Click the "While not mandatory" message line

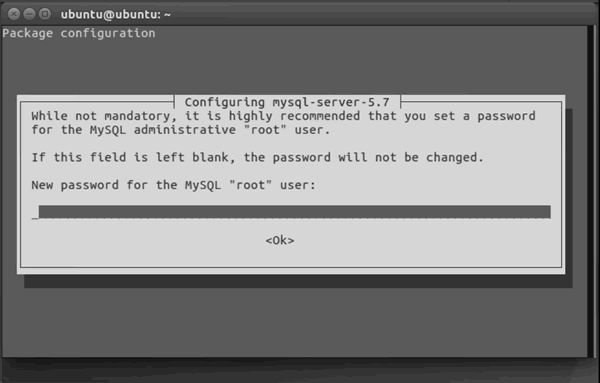tap(284, 116)
